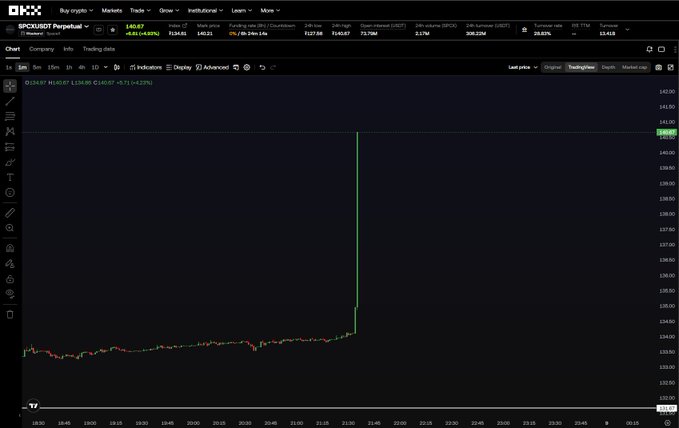This screenshot has height=428, width=679.
Task: Toggle stay-in-drawing-mode pencil lock
Action: click(x=10, y=263)
